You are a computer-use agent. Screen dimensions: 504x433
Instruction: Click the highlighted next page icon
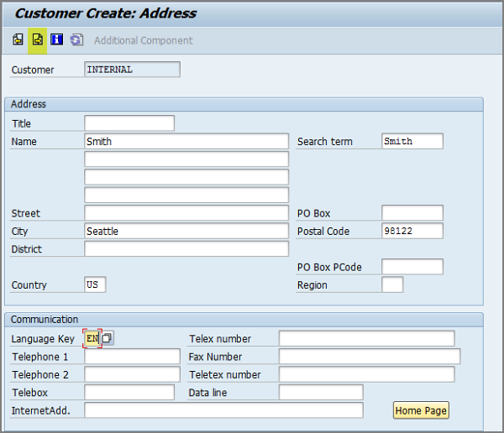[x=37, y=39]
